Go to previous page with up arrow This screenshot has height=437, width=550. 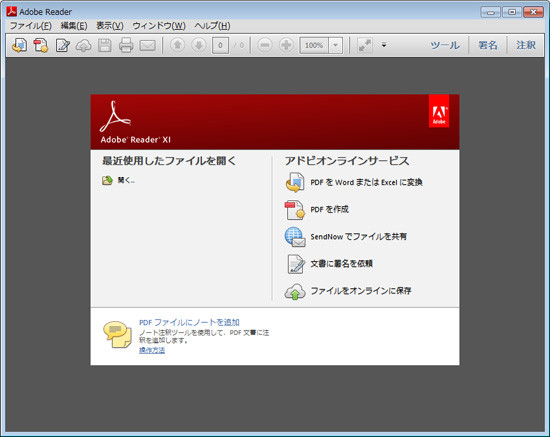(x=177, y=45)
